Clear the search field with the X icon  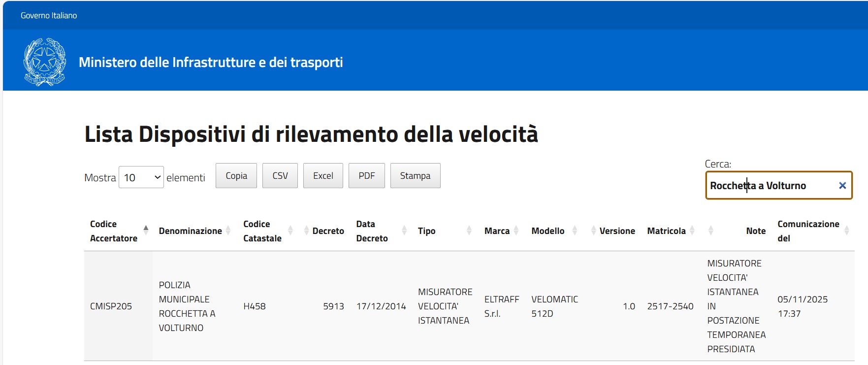pyautogui.click(x=842, y=186)
